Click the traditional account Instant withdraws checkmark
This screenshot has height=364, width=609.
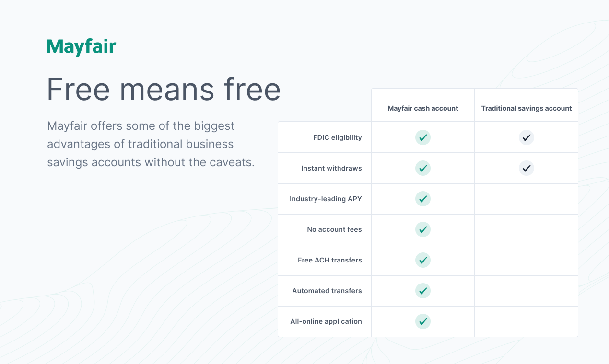point(527,168)
